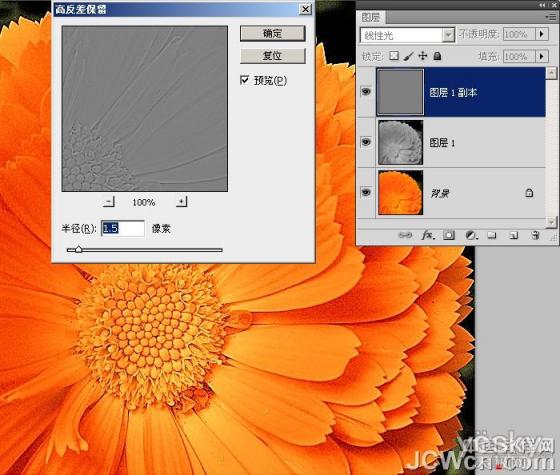Click the layers list scroll down arrow

pyautogui.click(x=551, y=222)
